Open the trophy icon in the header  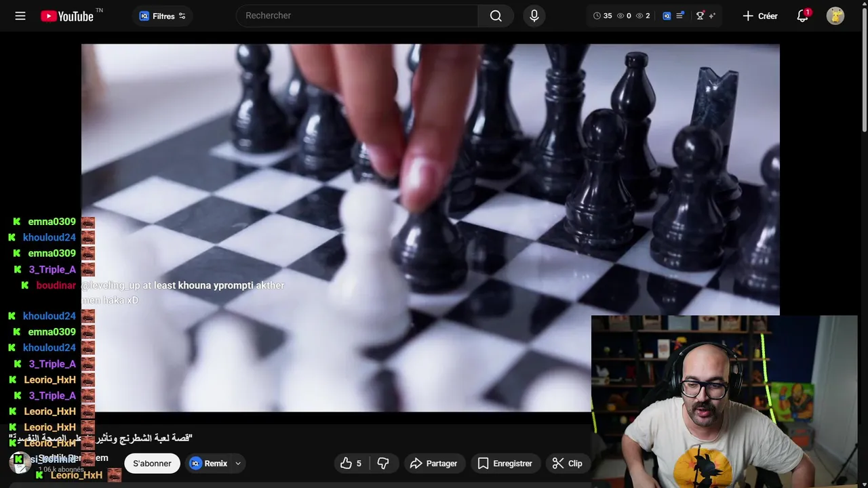700,16
